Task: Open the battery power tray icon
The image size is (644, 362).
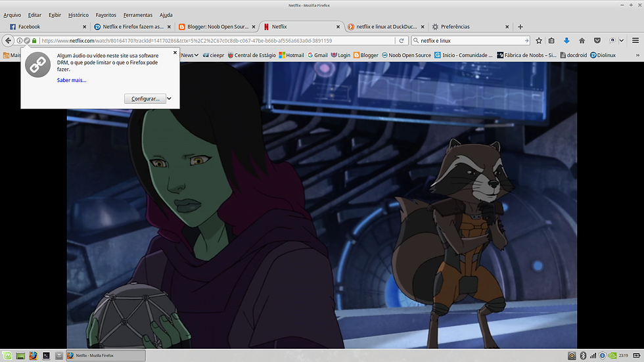Action: 637,356
